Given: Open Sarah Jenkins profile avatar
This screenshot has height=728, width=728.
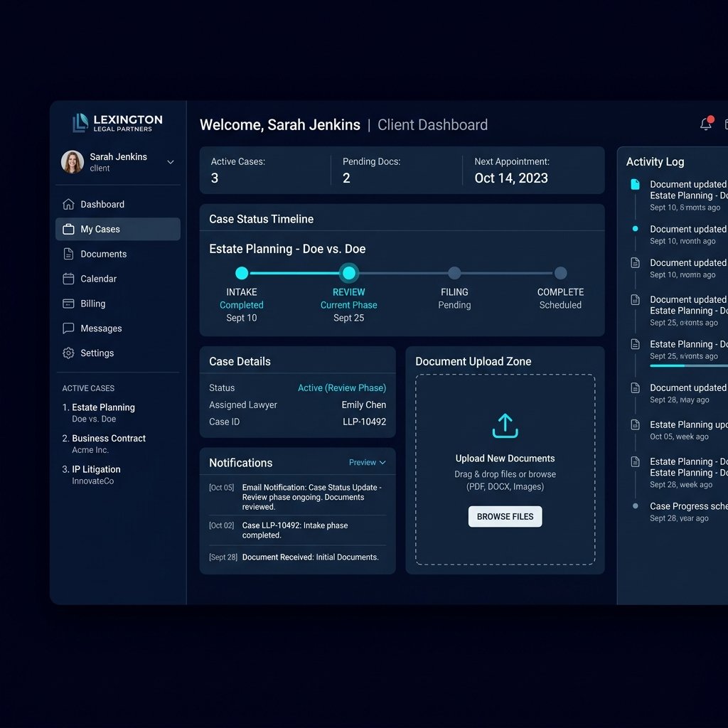Looking at the screenshot, I should coord(73,161).
